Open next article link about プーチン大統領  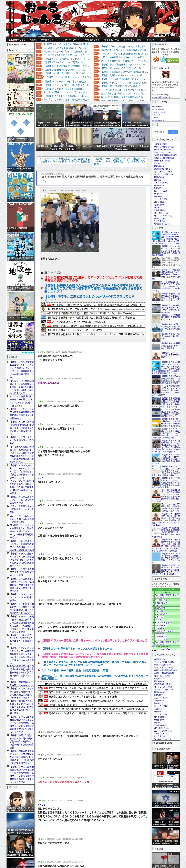(x=120, y=161)
